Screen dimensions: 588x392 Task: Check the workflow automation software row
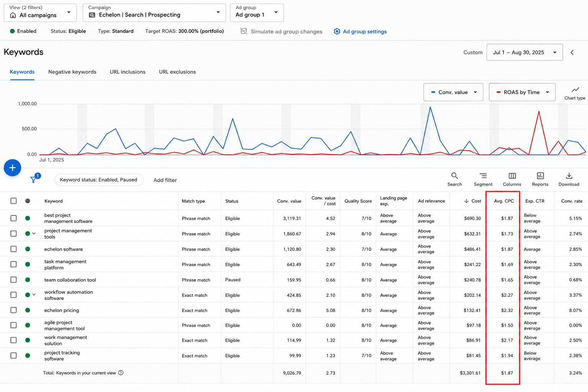13,295
